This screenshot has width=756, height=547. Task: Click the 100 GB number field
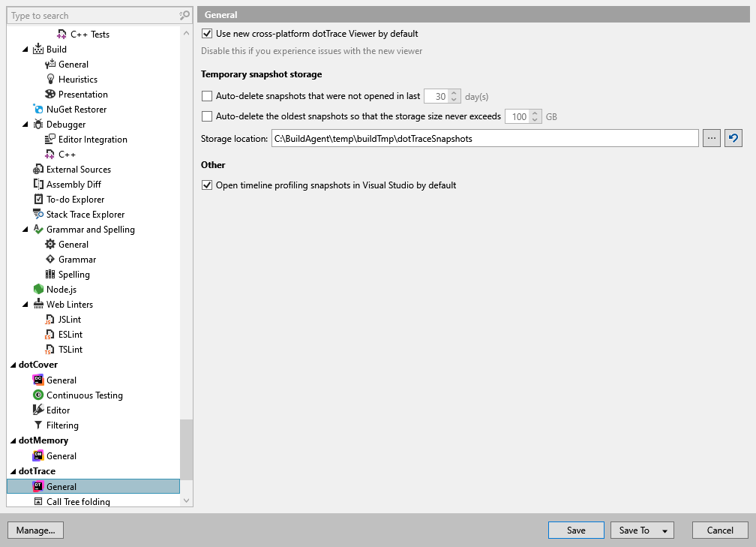pyautogui.click(x=517, y=116)
